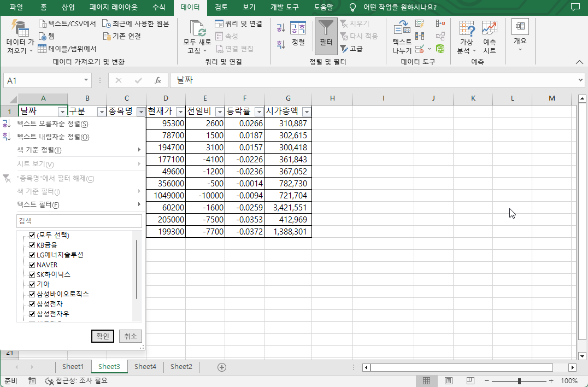Click the 중복된 항목 제거 icon

click(420, 37)
